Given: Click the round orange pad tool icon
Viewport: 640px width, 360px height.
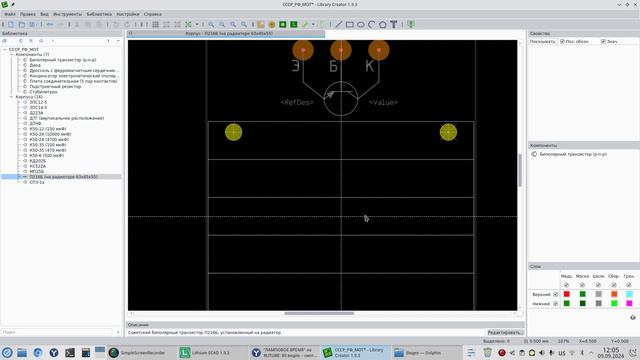Looking at the screenshot, I should 272,24.
